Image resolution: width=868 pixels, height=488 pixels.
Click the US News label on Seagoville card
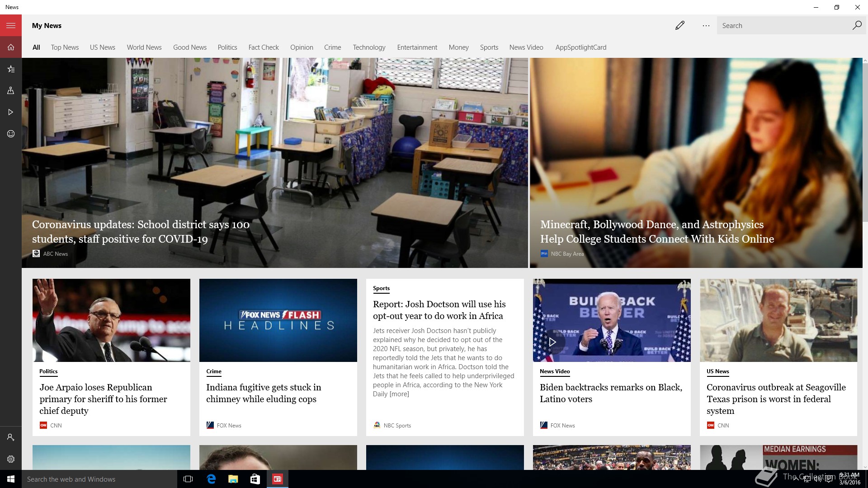point(718,371)
